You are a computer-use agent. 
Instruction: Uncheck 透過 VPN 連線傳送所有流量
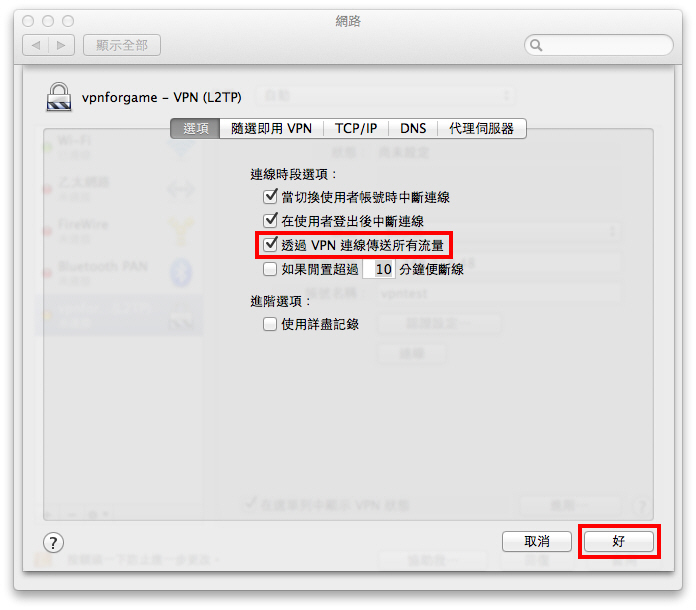(x=270, y=245)
